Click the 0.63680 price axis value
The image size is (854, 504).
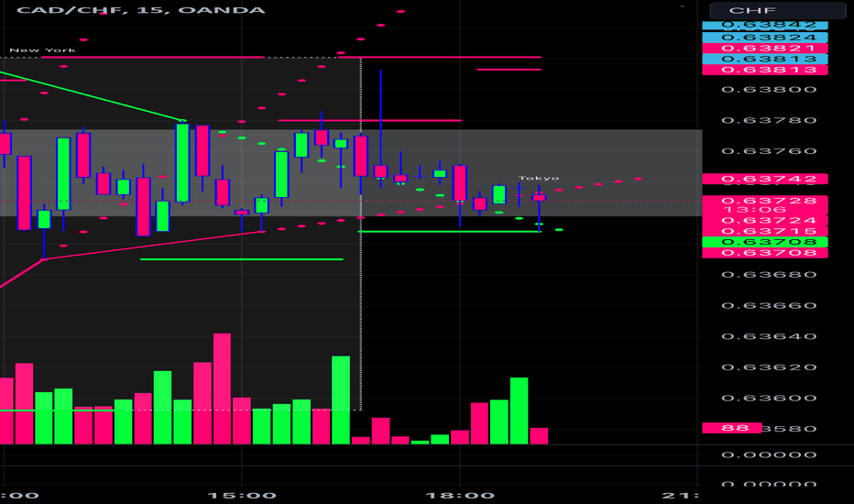point(769,275)
